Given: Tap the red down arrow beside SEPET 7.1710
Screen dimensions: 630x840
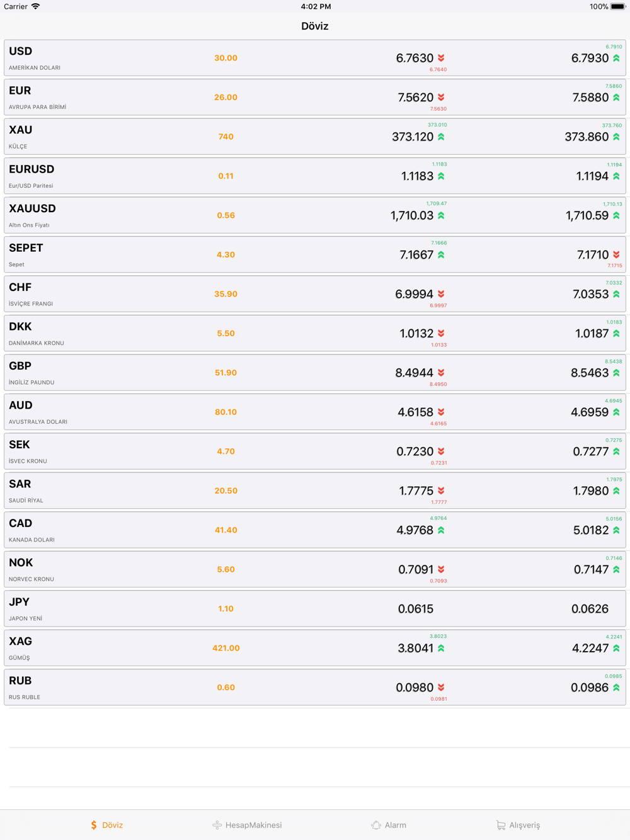Looking at the screenshot, I should coord(616,254).
